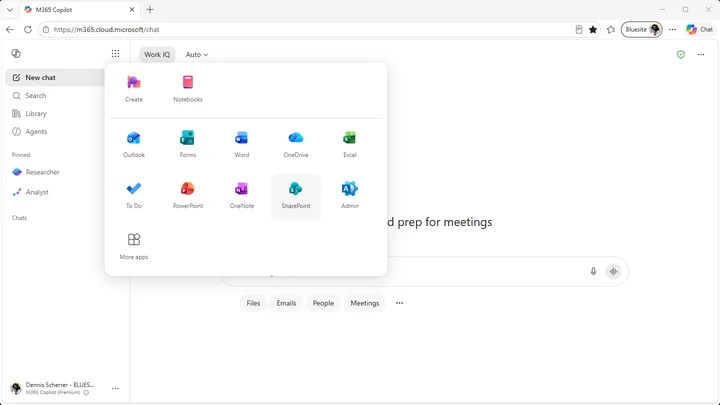Open Word from the app grid
This screenshot has height=405, width=720.
pos(242,145)
